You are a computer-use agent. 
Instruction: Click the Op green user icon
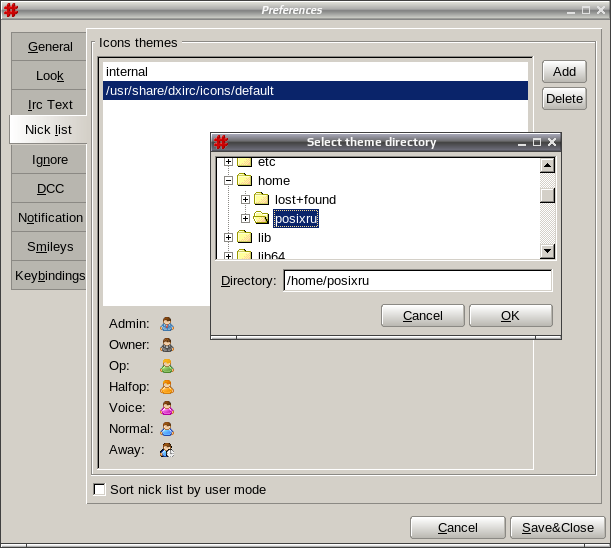[x=167, y=366]
